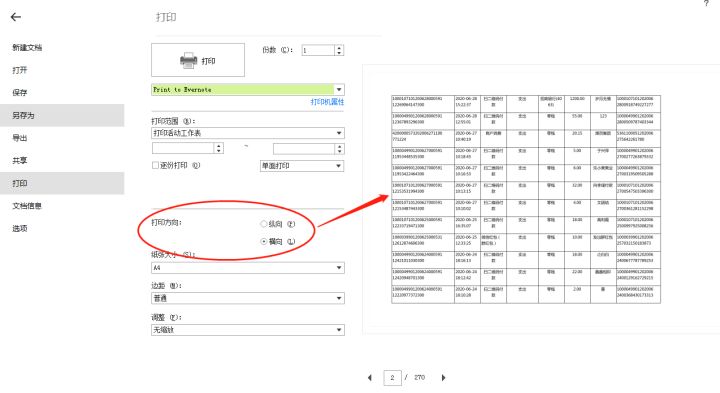Decrease the copies count stepper
Image resolution: width=720 pixels, height=393 pixels.
click(x=339, y=53)
